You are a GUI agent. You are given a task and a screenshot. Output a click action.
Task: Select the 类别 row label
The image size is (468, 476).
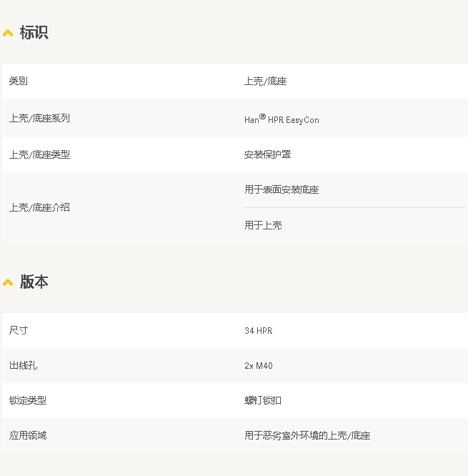(x=19, y=81)
